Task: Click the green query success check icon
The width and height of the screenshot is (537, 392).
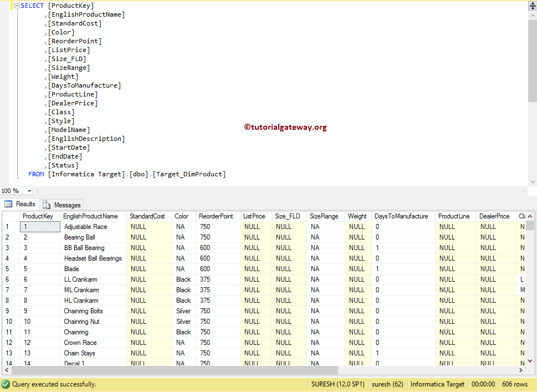Action: (x=6, y=384)
